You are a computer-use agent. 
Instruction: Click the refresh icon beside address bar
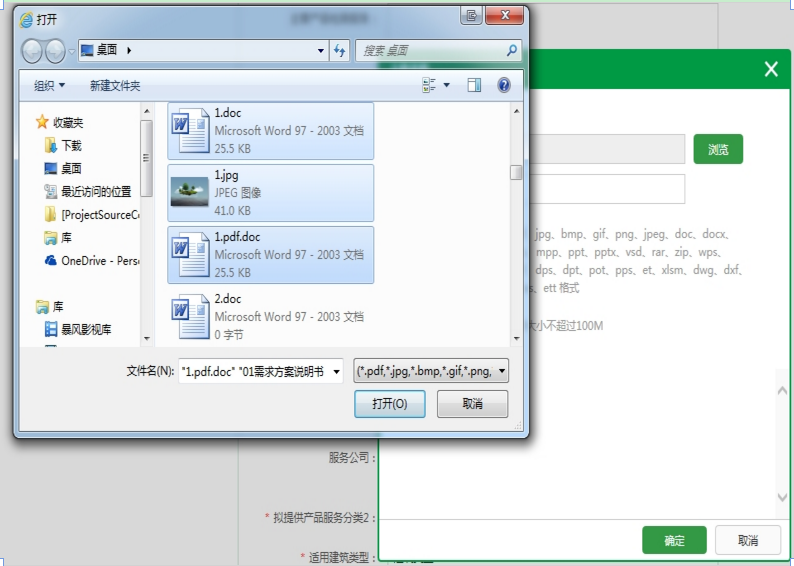pyautogui.click(x=339, y=50)
